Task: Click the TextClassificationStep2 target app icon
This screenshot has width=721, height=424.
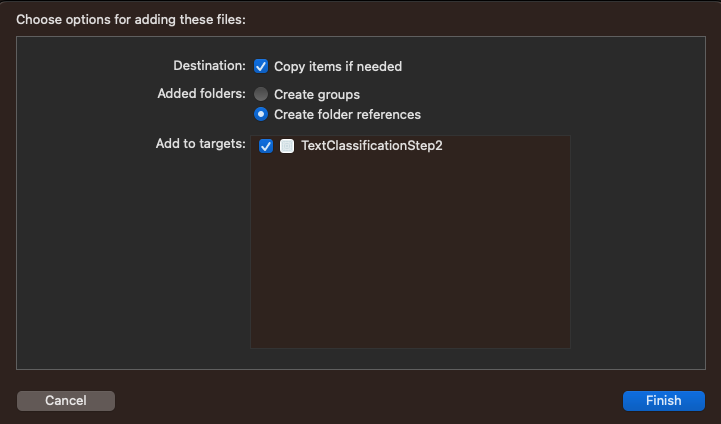Action: [x=287, y=146]
